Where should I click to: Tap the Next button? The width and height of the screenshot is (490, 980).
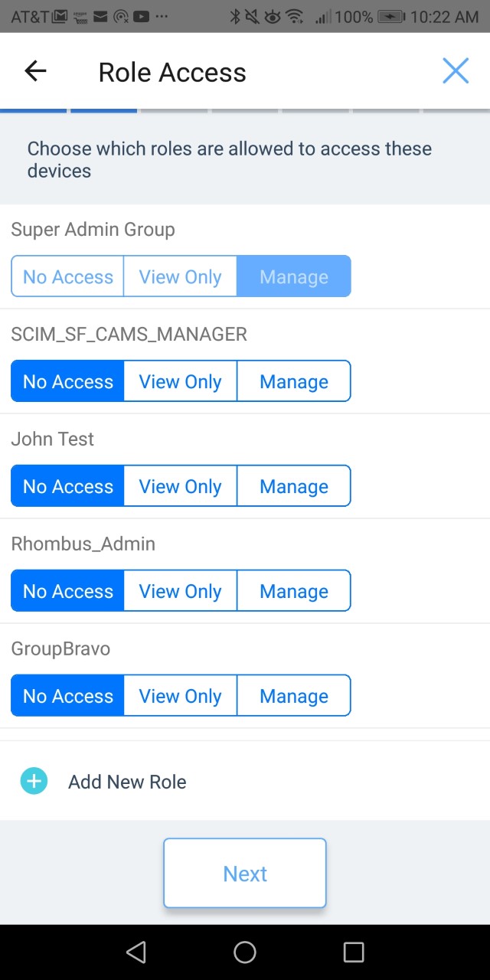point(245,874)
